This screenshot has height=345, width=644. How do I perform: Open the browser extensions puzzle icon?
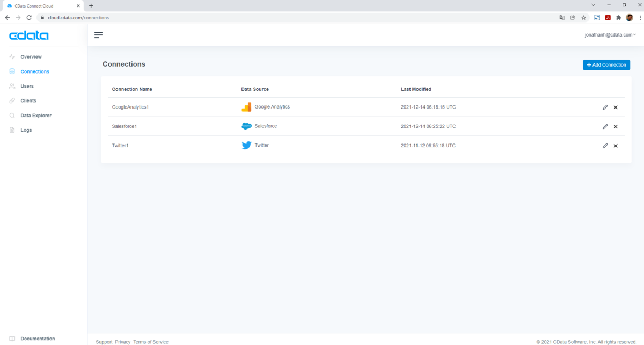pos(618,17)
